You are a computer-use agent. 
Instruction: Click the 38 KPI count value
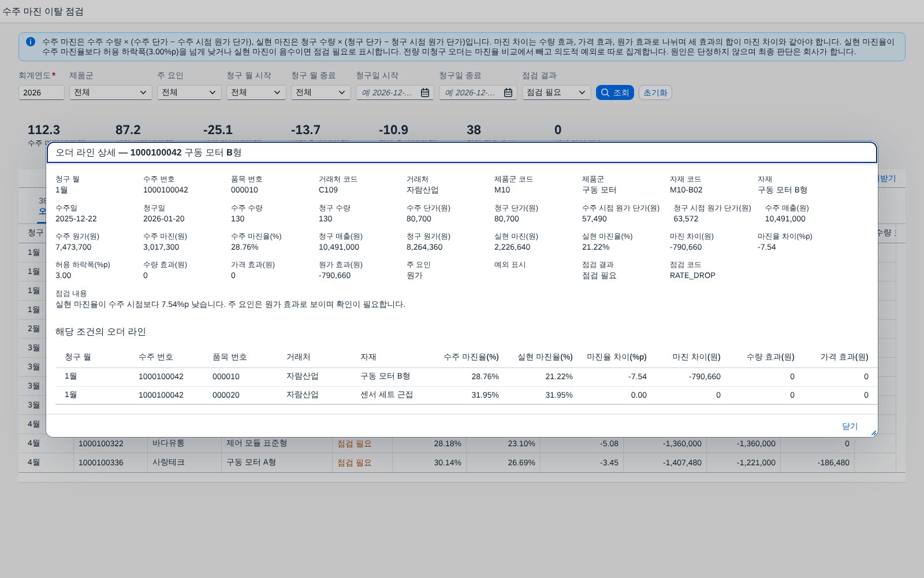click(474, 130)
